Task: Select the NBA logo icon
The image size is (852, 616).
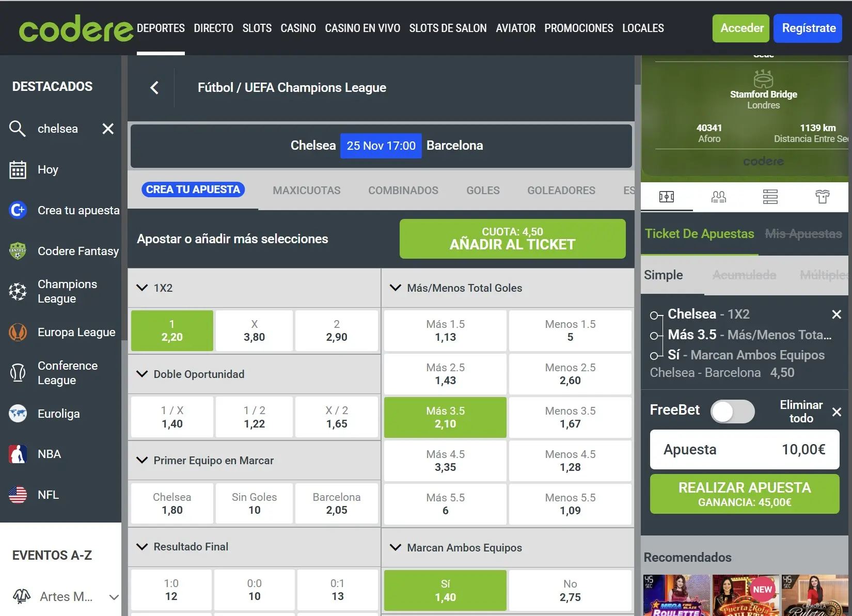Action: (18, 454)
